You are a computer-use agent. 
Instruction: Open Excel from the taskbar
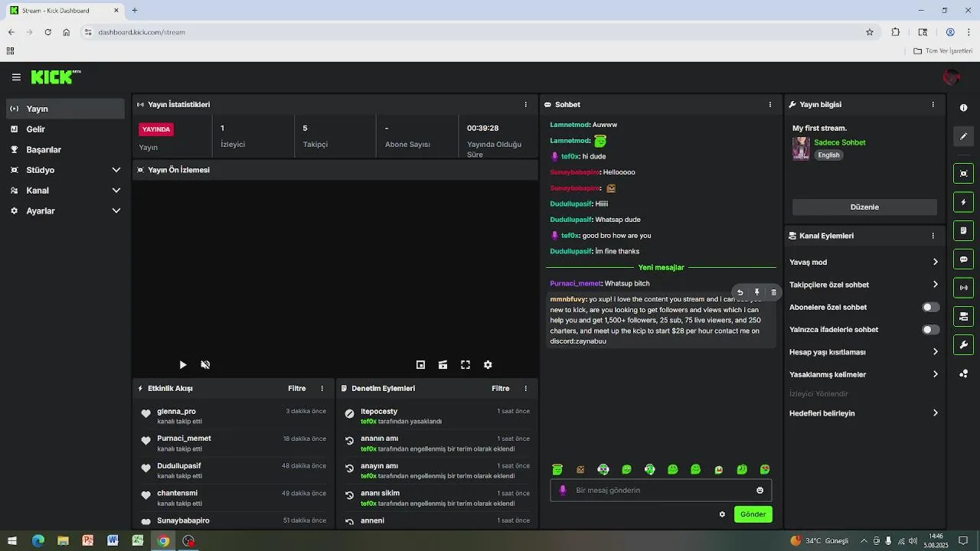(x=138, y=541)
